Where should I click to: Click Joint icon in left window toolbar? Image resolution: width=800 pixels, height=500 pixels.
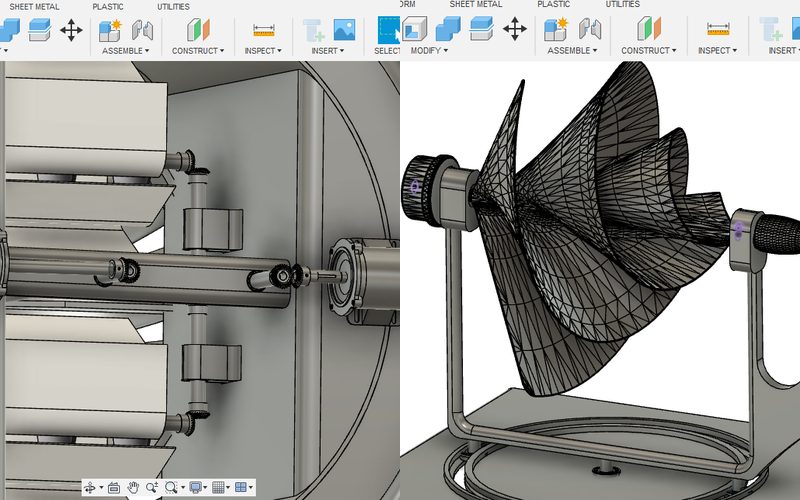tap(142, 30)
